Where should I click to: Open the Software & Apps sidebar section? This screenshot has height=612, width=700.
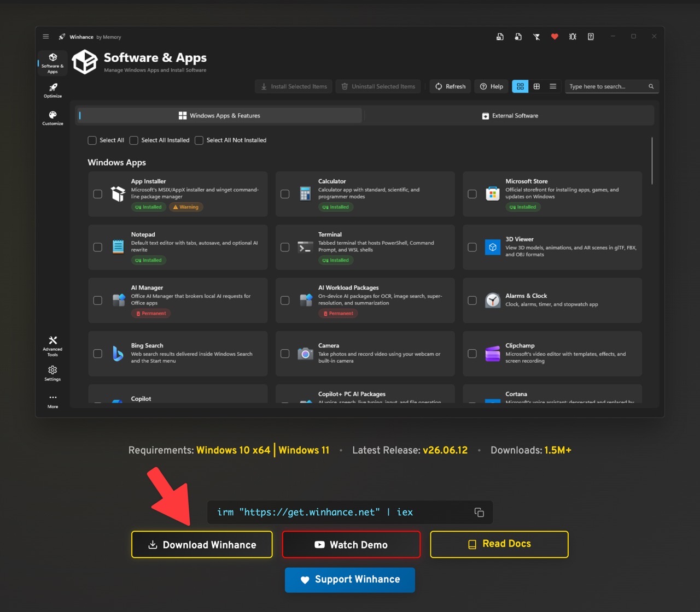[x=52, y=63]
